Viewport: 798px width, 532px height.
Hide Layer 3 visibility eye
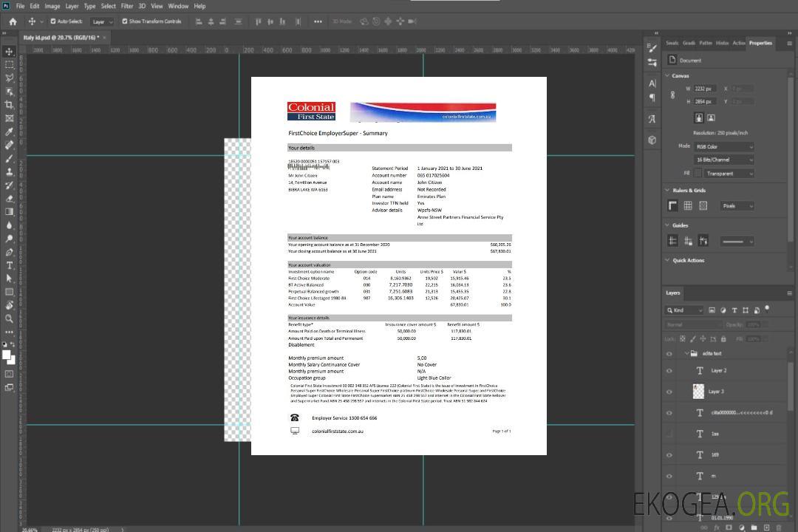coord(669,392)
